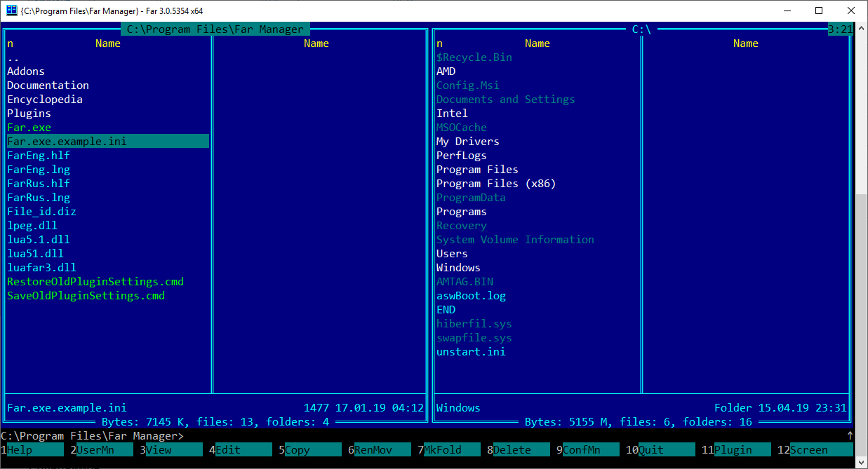Select the Users folder
This screenshot has height=469, width=868.
[x=453, y=254]
